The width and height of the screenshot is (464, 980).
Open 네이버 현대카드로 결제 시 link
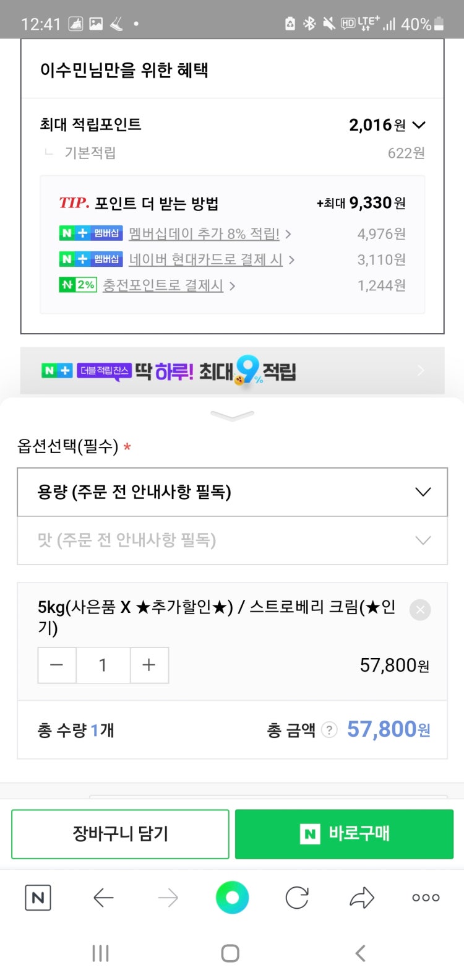coord(206,259)
